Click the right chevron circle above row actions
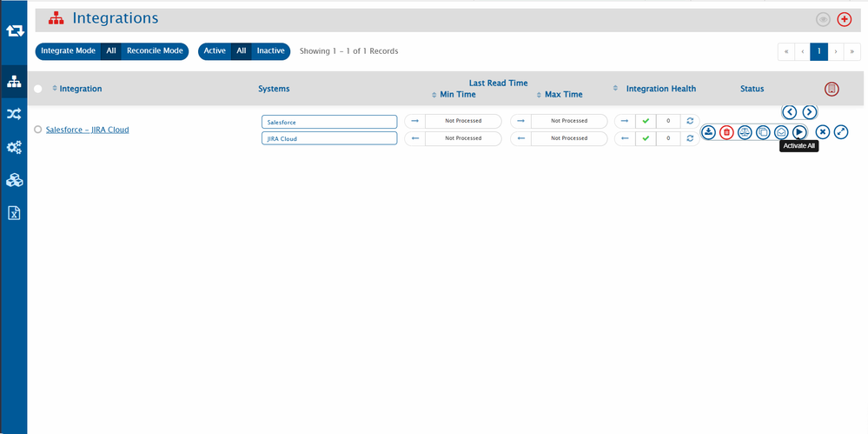868x434 pixels. point(809,112)
